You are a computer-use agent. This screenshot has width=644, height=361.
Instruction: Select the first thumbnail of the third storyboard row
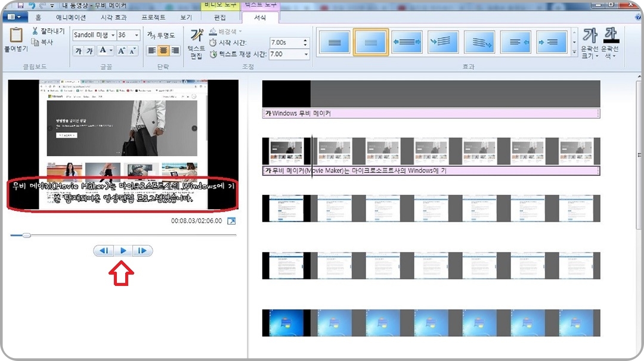286,208
